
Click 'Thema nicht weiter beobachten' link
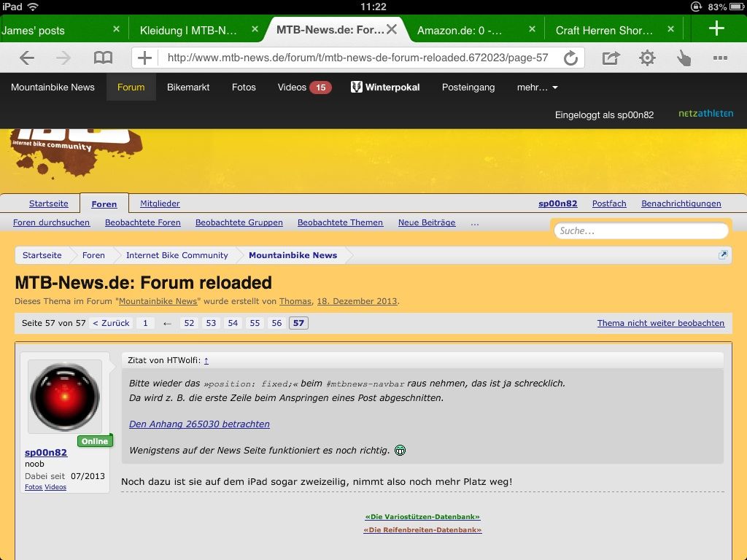point(660,323)
